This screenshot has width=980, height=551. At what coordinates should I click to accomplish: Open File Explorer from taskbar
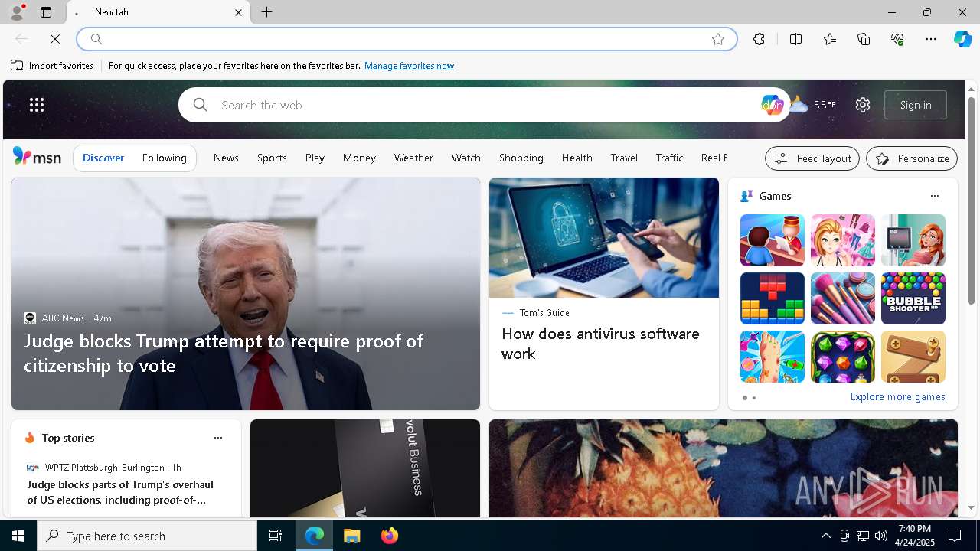point(352,536)
